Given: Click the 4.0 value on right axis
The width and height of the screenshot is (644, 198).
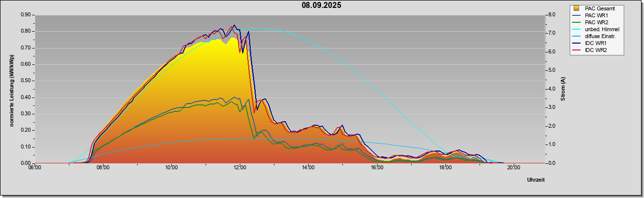Looking at the screenshot, I should 551,89.
